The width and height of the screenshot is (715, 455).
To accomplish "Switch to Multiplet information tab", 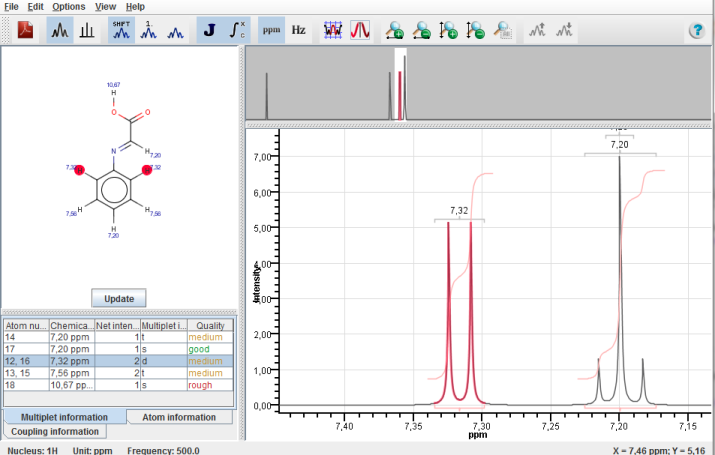I will point(64,417).
